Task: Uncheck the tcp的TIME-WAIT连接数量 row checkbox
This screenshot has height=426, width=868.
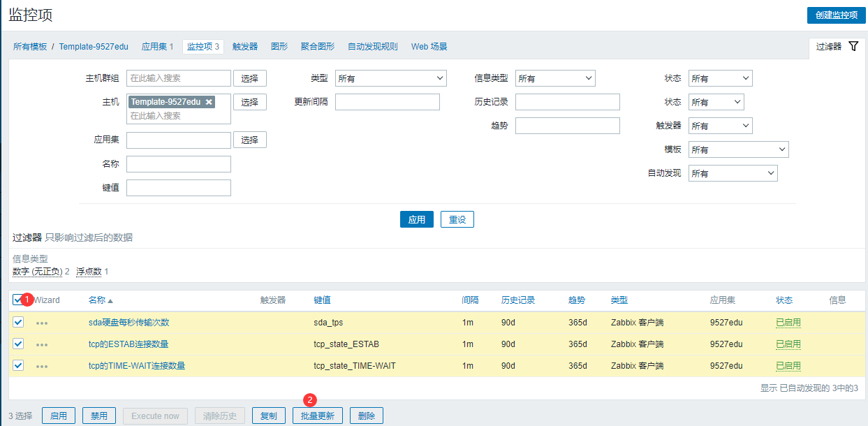Action: [x=18, y=365]
